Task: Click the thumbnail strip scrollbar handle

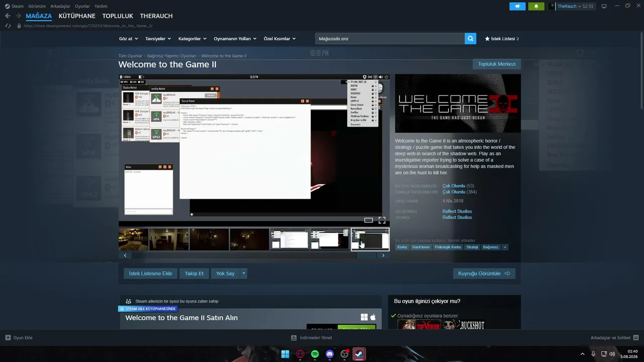Action: (x=366, y=255)
